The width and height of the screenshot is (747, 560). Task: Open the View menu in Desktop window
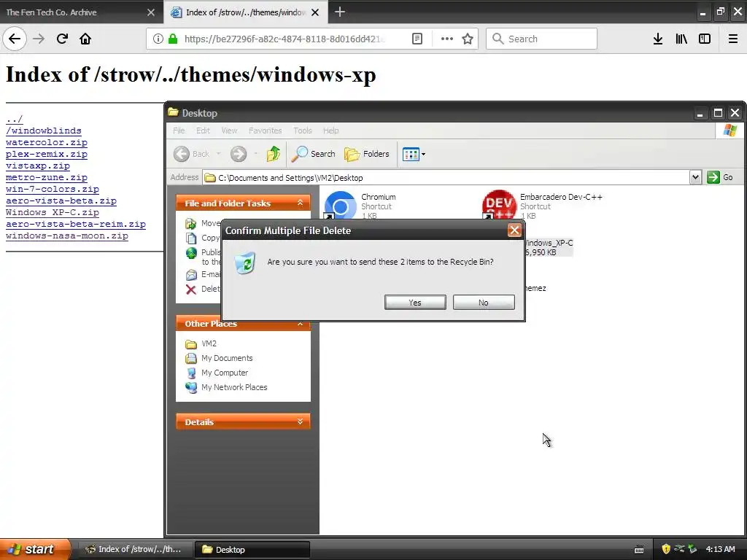coord(229,131)
